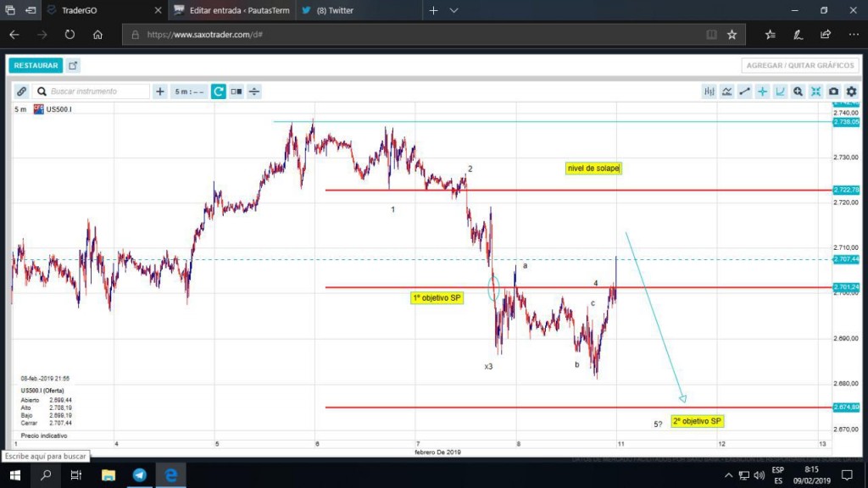This screenshot has width=868, height=488.
Task: Go to the browser home page
Action: 97,34
